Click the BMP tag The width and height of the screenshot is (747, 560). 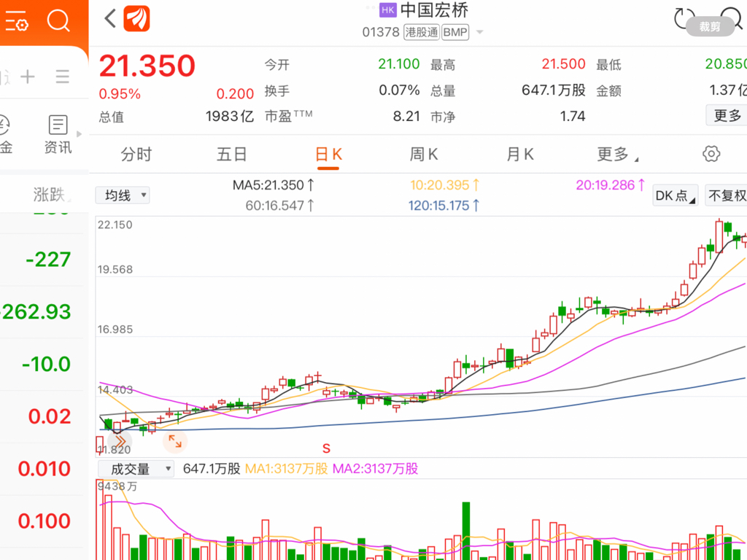(455, 32)
